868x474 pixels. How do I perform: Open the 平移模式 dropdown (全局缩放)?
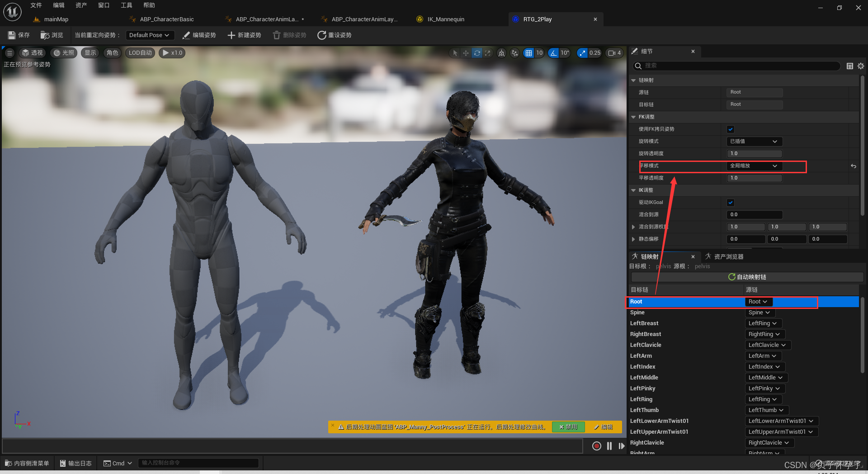coord(754,166)
